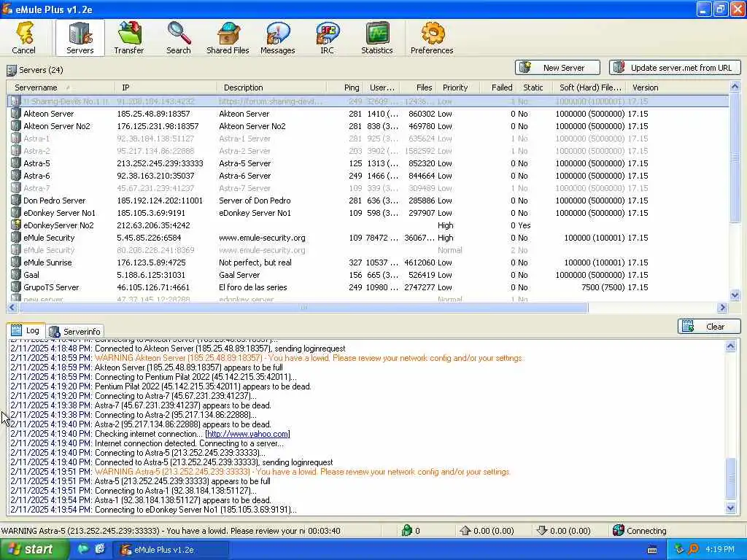Click the server icon beside Astra-5
Viewport: 747px width, 560px height.
point(16,163)
